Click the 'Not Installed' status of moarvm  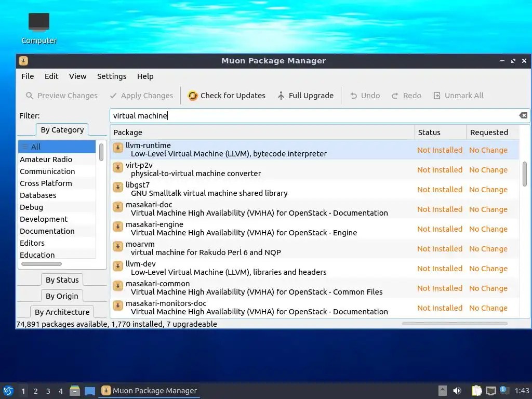[x=440, y=249]
